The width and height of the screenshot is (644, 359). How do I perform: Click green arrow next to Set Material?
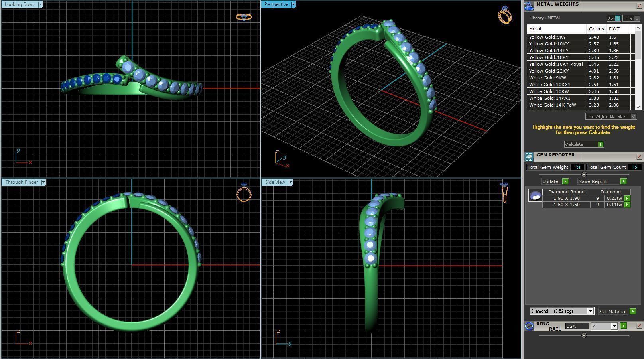(632, 311)
